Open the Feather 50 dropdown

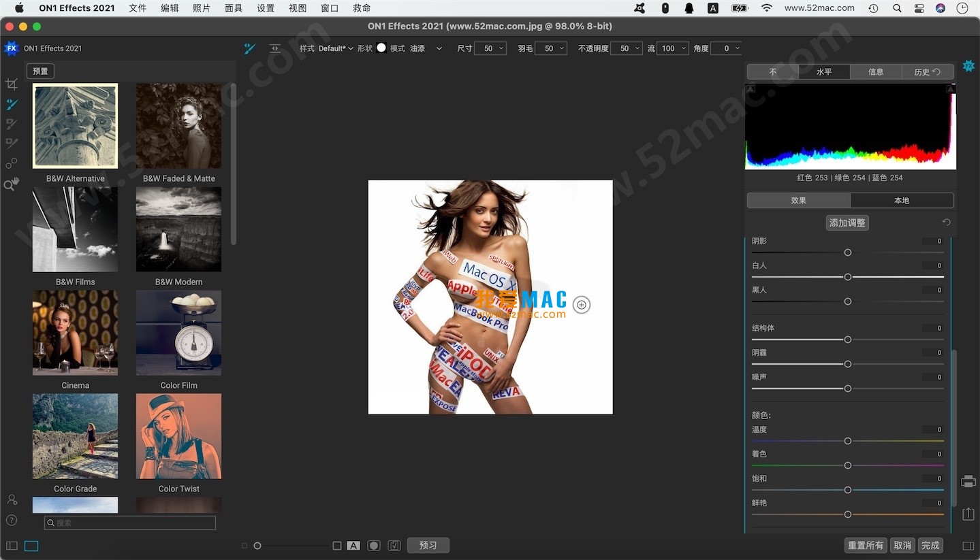(551, 48)
